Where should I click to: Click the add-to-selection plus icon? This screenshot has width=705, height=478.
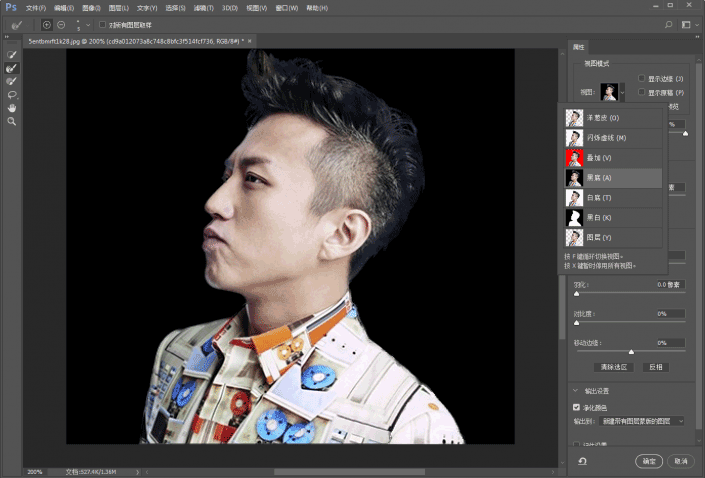pyautogui.click(x=47, y=25)
